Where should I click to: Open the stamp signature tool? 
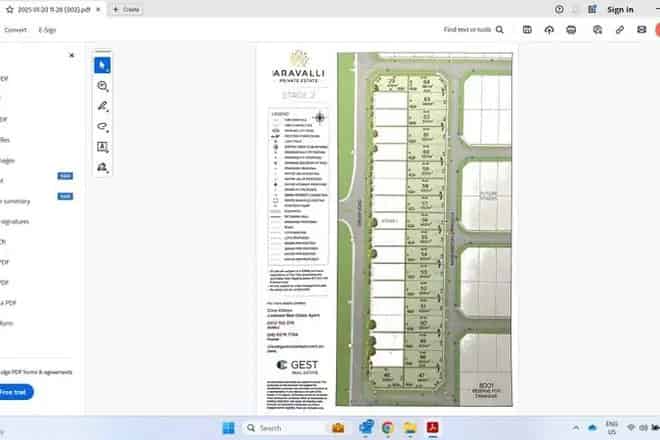[102, 167]
